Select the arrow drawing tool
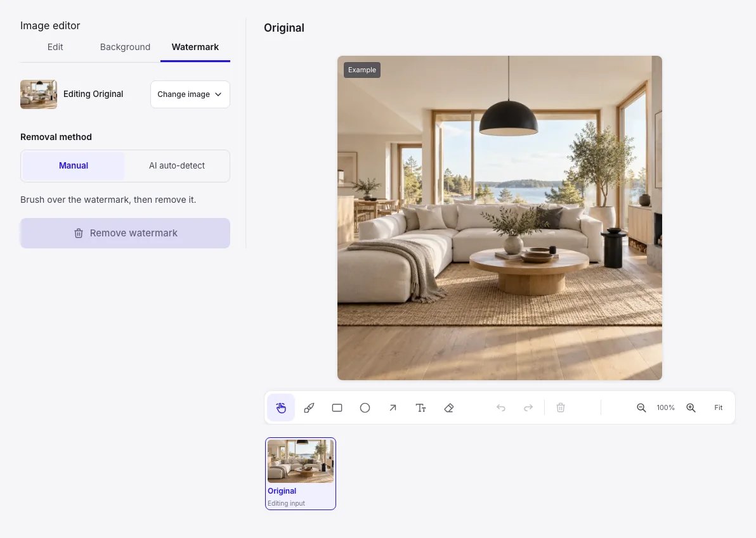 pyautogui.click(x=393, y=408)
